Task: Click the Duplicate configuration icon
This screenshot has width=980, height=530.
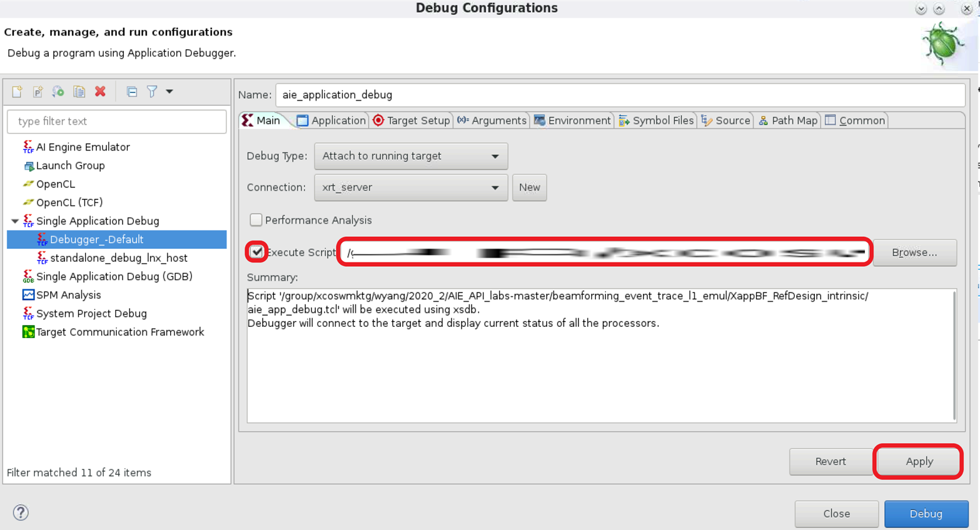Action: [x=79, y=92]
